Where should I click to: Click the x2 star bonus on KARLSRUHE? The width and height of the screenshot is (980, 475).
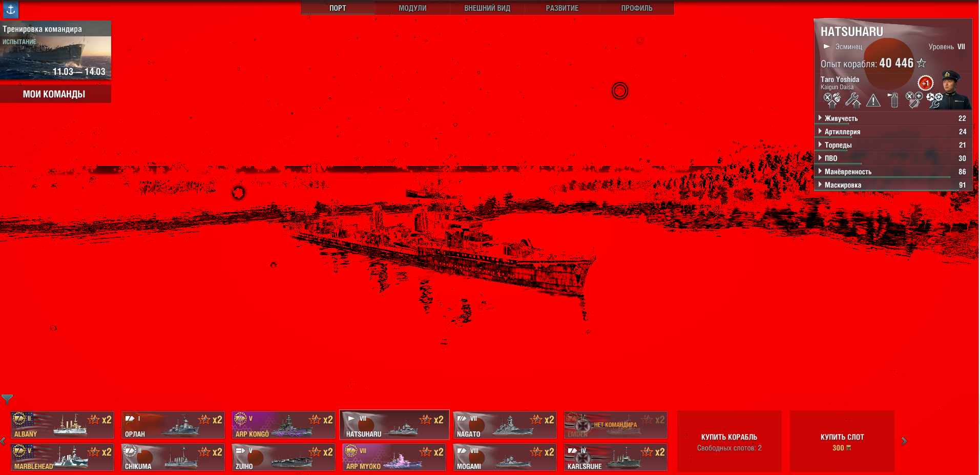click(x=653, y=452)
